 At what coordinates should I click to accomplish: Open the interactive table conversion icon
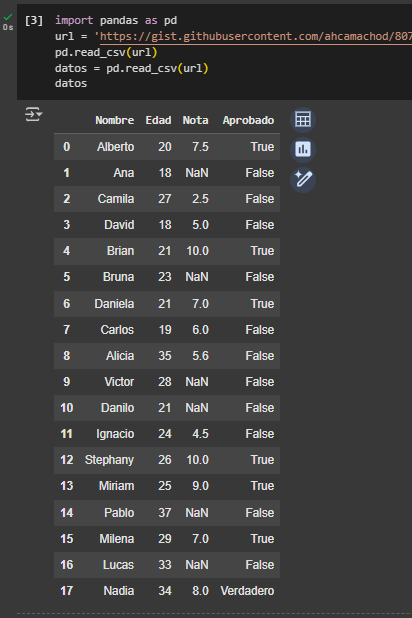click(x=303, y=119)
